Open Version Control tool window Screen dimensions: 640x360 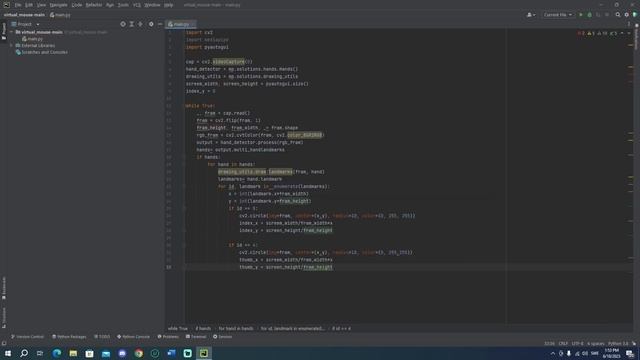coord(27,337)
